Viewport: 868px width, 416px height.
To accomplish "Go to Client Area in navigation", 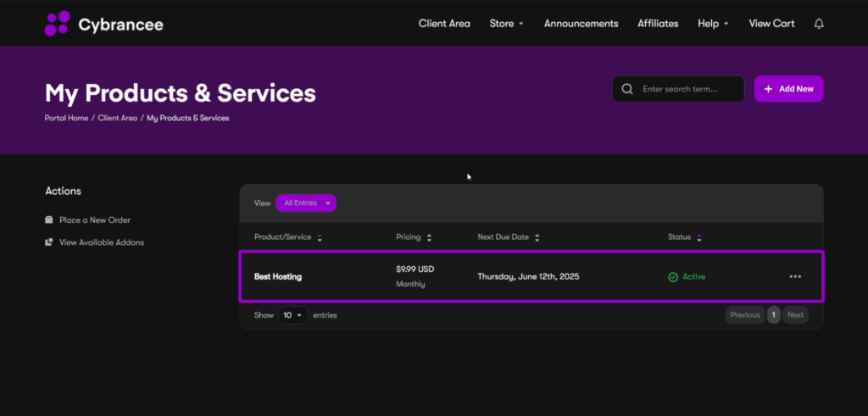I will coord(444,23).
